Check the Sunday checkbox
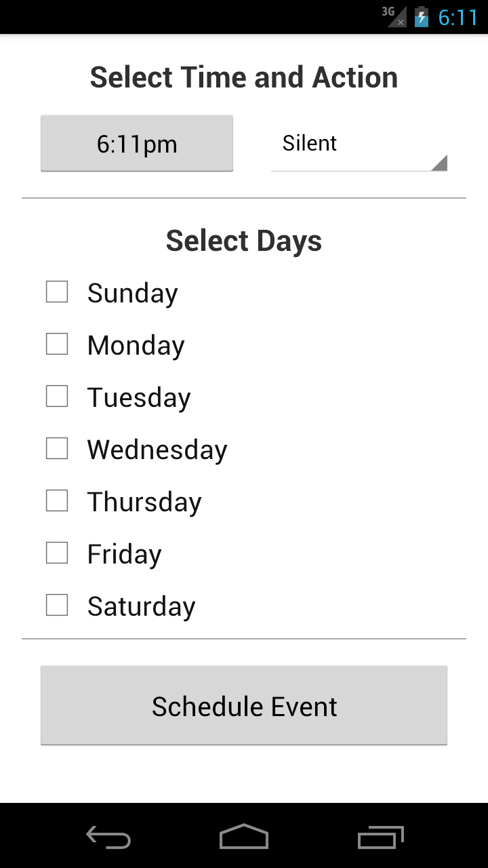This screenshot has width=488, height=868. (x=57, y=292)
